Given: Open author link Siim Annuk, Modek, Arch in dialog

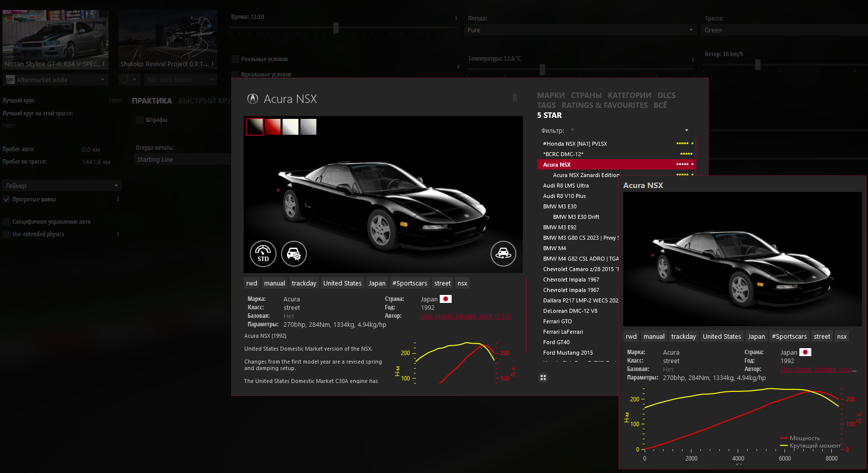Looking at the screenshot, I should click(x=466, y=316).
